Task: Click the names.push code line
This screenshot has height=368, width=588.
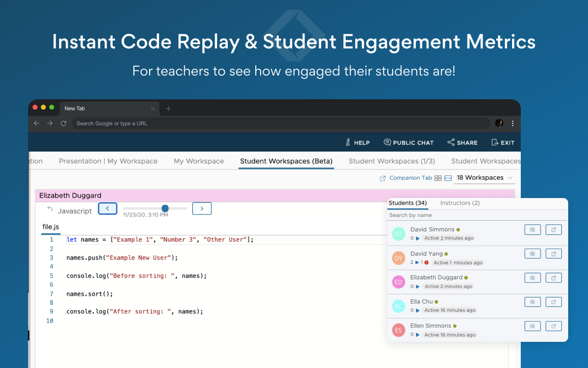Action: click(x=122, y=258)
